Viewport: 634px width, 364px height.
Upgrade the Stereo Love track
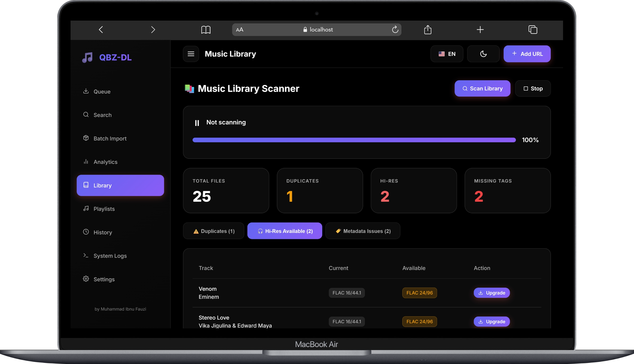click(491, 322)
